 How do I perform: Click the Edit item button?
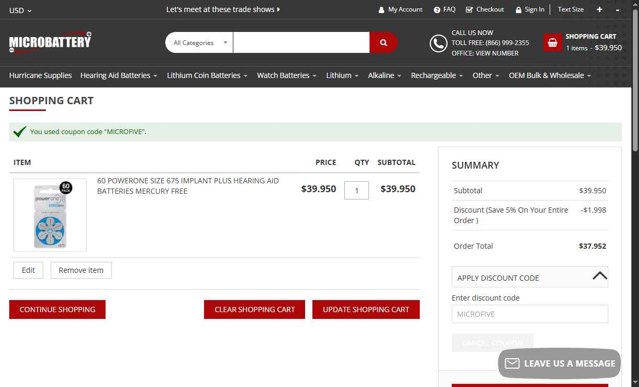[x=28, y=270]
